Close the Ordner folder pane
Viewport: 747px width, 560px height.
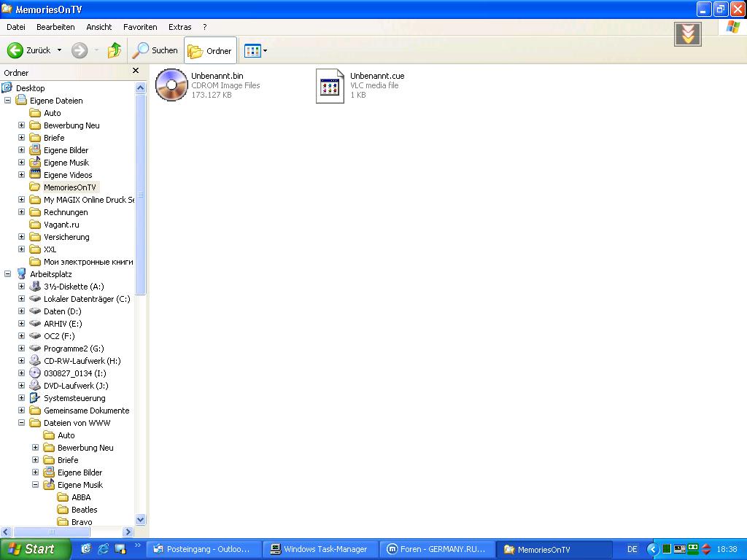(x=136, y=71)
